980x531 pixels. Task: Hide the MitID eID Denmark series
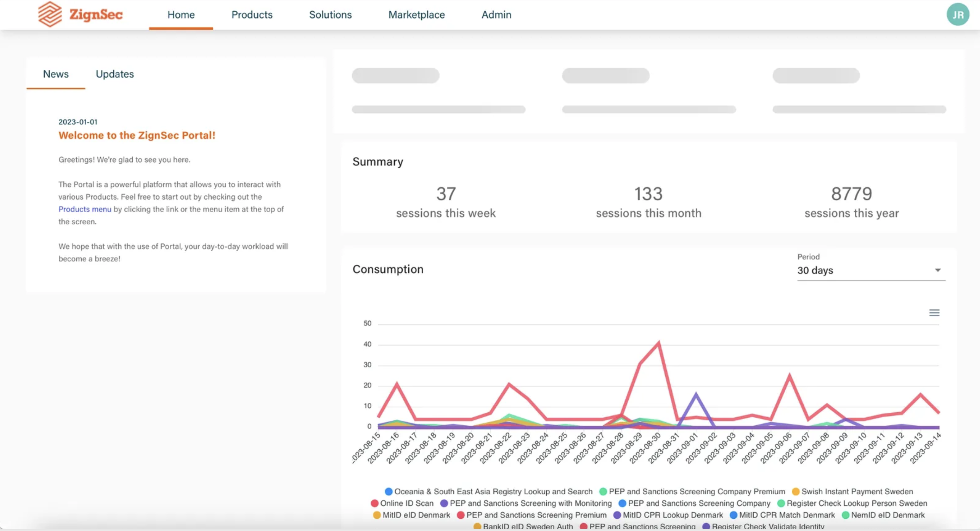point(415,515)
